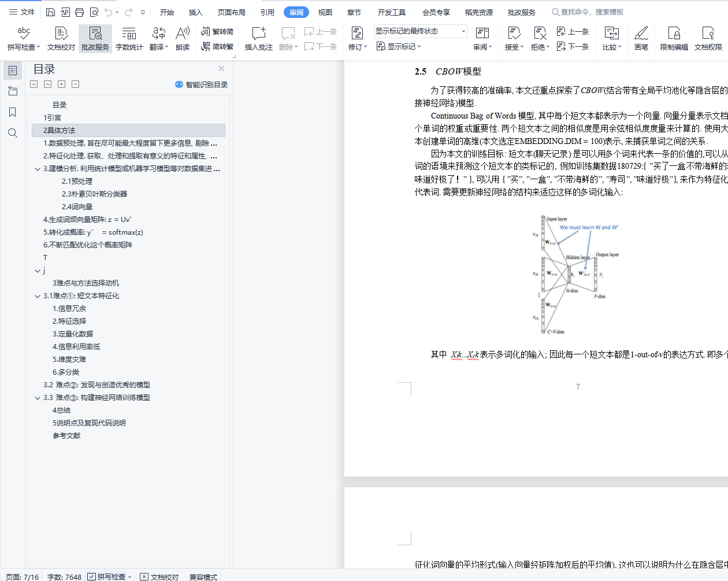Click the CBOW network diagram image
The height and width of the screenshot is (581, 728).
coord(577,275)
